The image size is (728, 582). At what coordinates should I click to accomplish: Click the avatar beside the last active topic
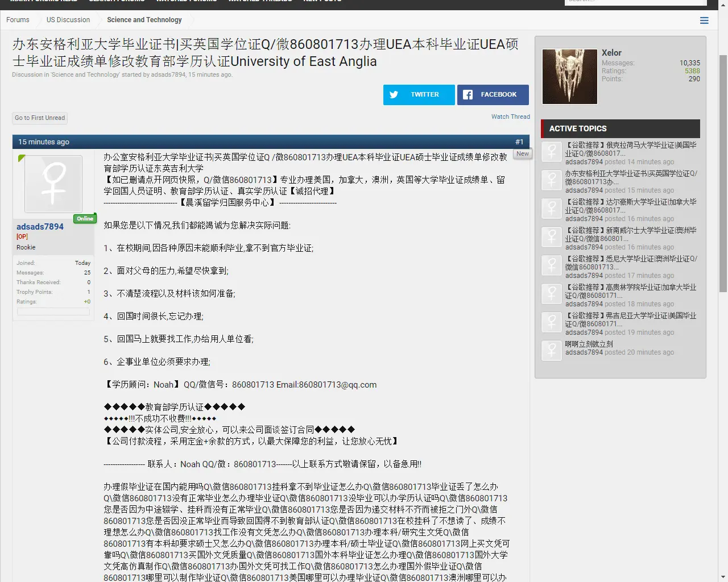[x=552, y=350]
